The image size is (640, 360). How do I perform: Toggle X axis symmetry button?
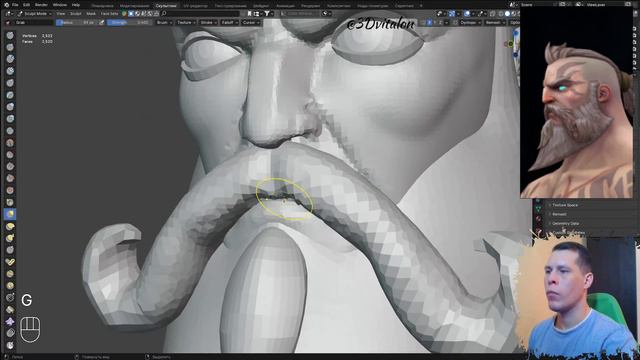(x=429, y=22)
